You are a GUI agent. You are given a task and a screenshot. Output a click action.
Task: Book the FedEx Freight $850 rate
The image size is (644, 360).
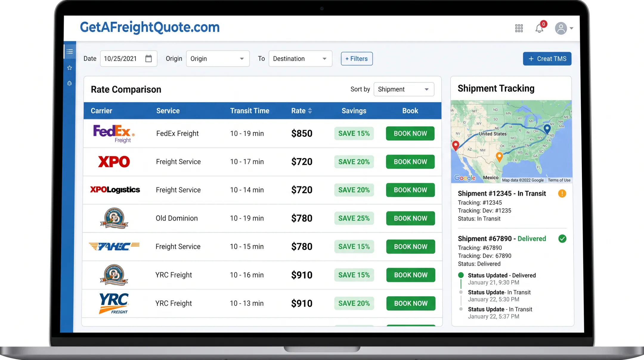pyautogui.click(x=410, y=133)
